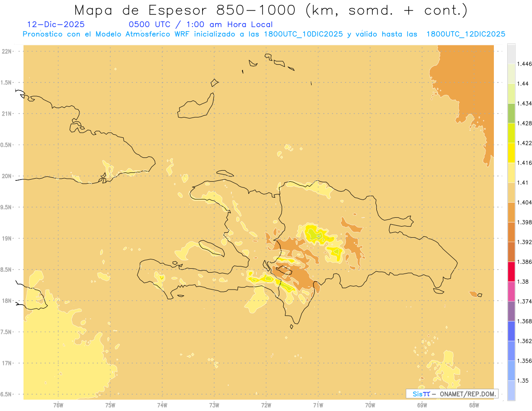Select the date label "12-Dic-2025"
The width and height of the screenshot is (532, 411).
[56, 24]
